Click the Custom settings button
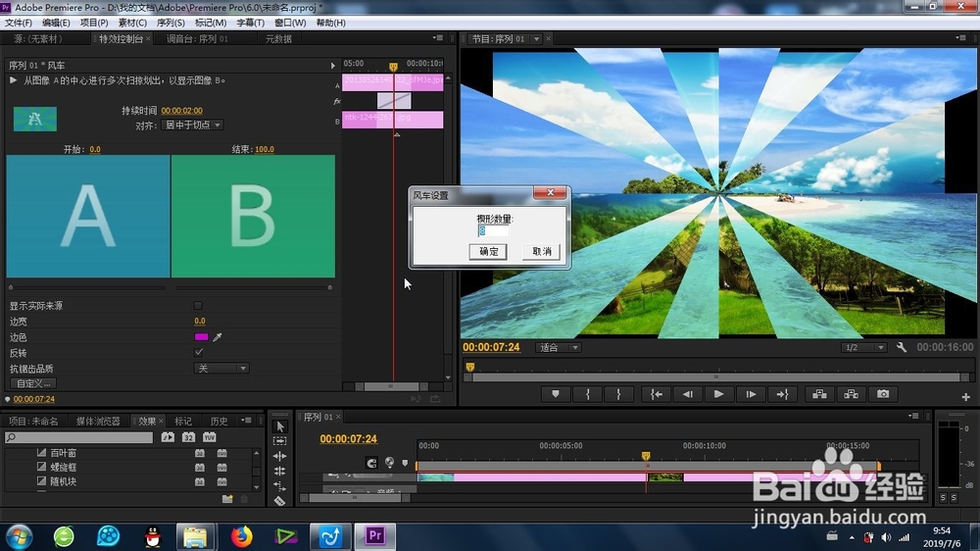980x551 pixels. (33, 383)
